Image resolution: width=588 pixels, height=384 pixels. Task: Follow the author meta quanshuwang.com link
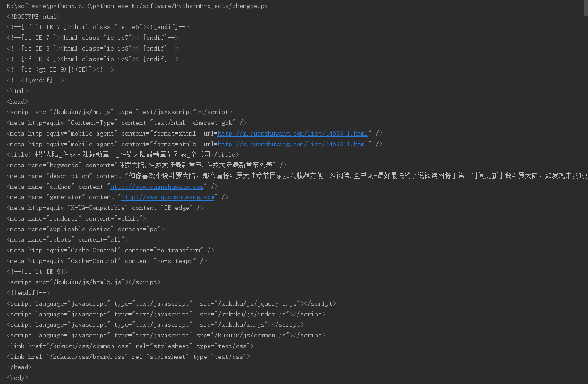(157, 187)
